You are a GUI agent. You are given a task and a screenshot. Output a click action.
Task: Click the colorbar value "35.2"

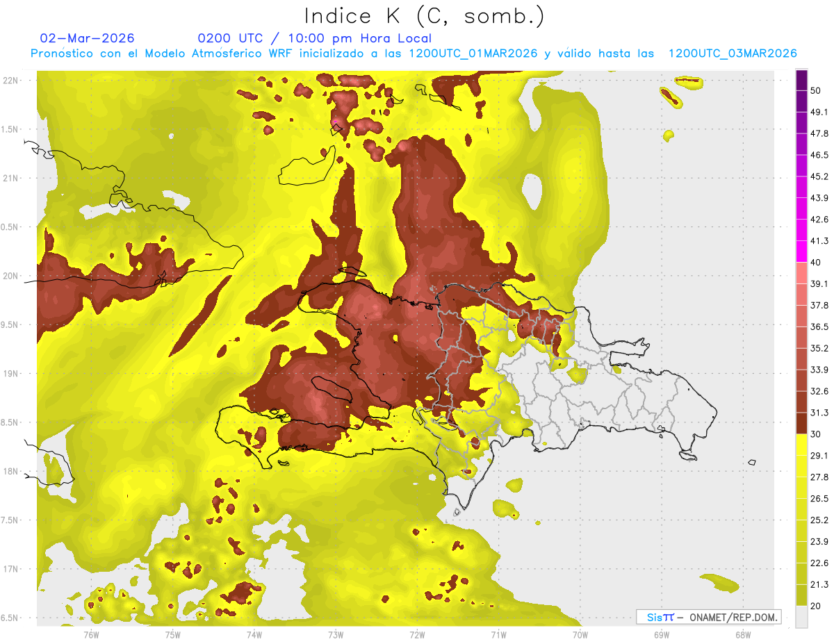tap(820, 348)
